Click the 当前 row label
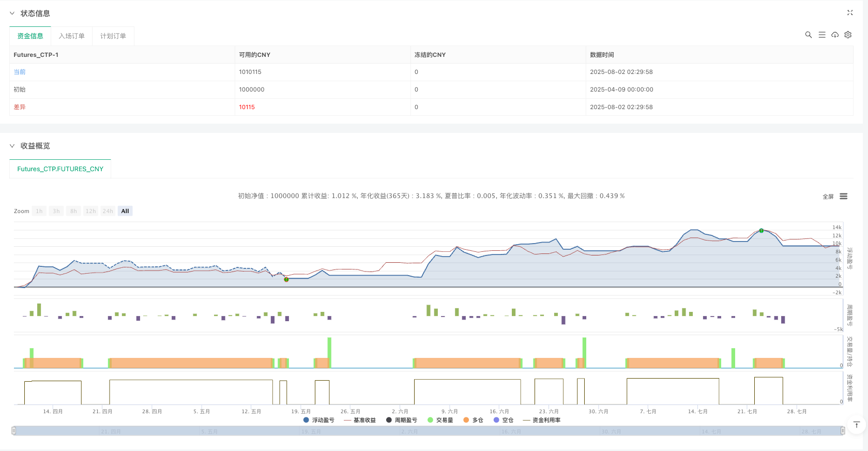This screenshot has width=868, height=451. point(20,72)
